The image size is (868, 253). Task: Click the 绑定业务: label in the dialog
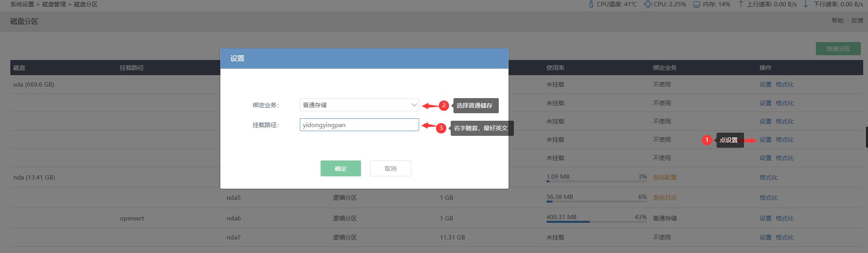point(266,105)
